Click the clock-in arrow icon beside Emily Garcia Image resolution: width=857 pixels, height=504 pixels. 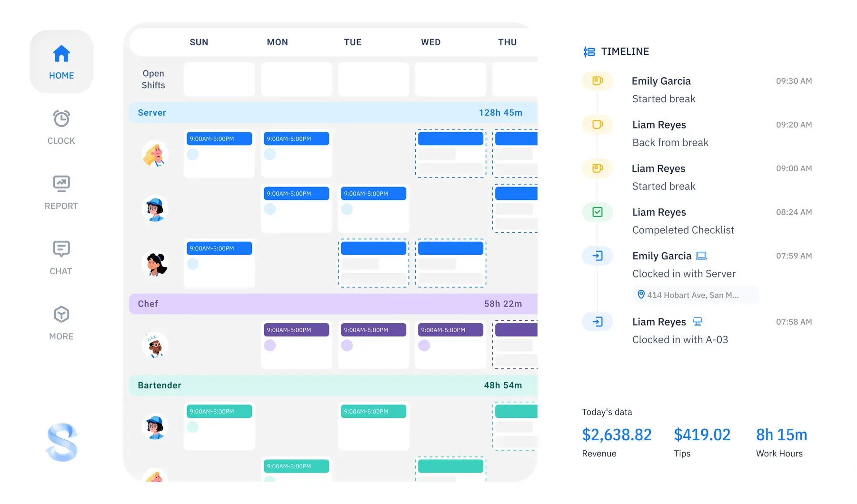[x=597, y=256]
